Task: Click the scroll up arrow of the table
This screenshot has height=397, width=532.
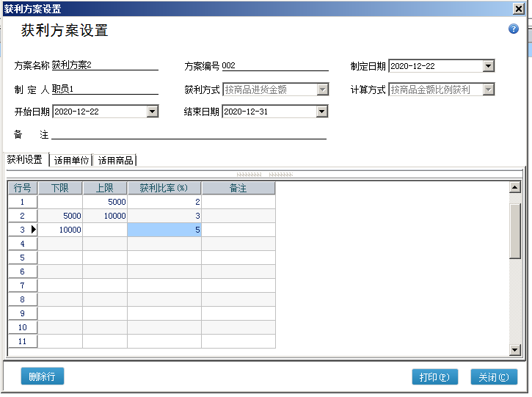Action: click(514, 188)
